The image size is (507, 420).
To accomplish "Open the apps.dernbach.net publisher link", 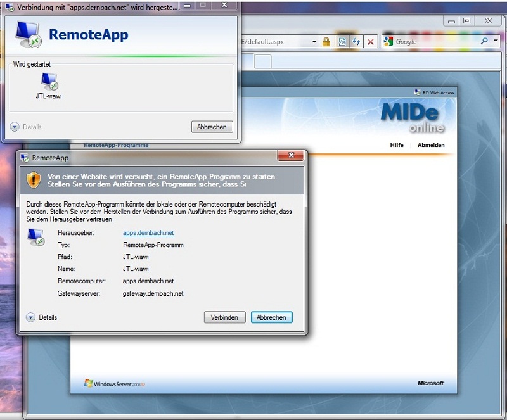I will pos(148,232).
